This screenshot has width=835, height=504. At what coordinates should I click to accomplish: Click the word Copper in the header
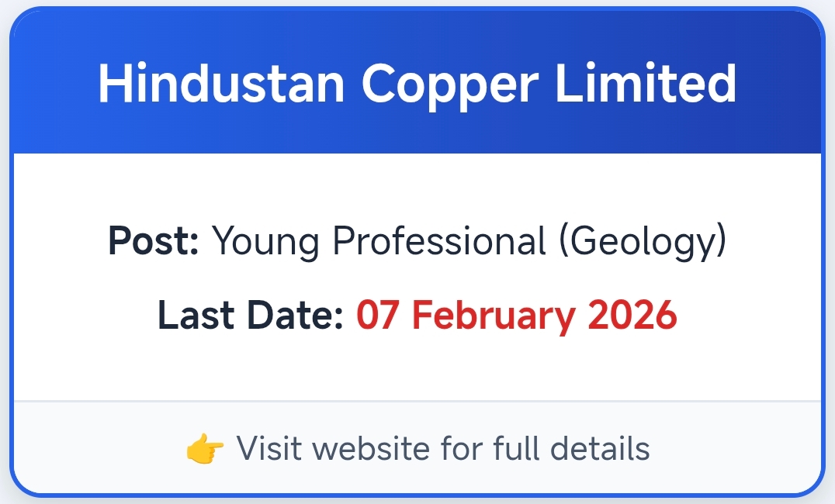tap(450, 85)
